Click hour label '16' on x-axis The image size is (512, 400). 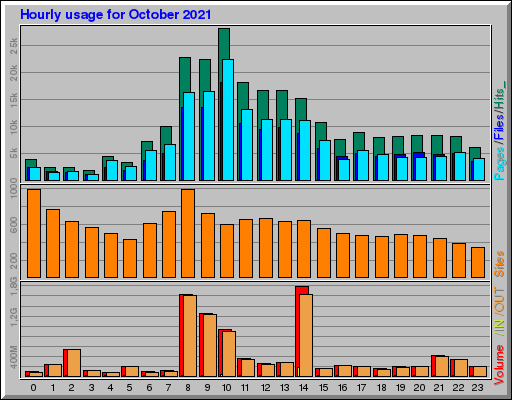[343, 388]
